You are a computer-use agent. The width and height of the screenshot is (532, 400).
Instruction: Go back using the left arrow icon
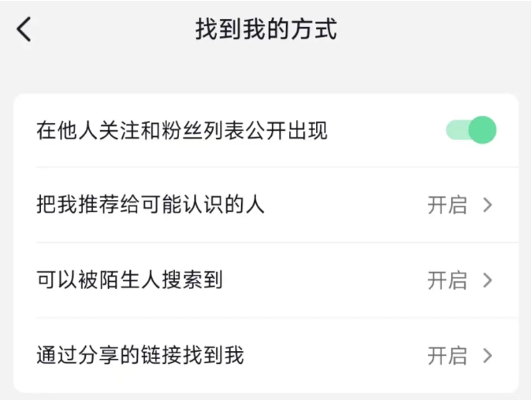[24, 30]
